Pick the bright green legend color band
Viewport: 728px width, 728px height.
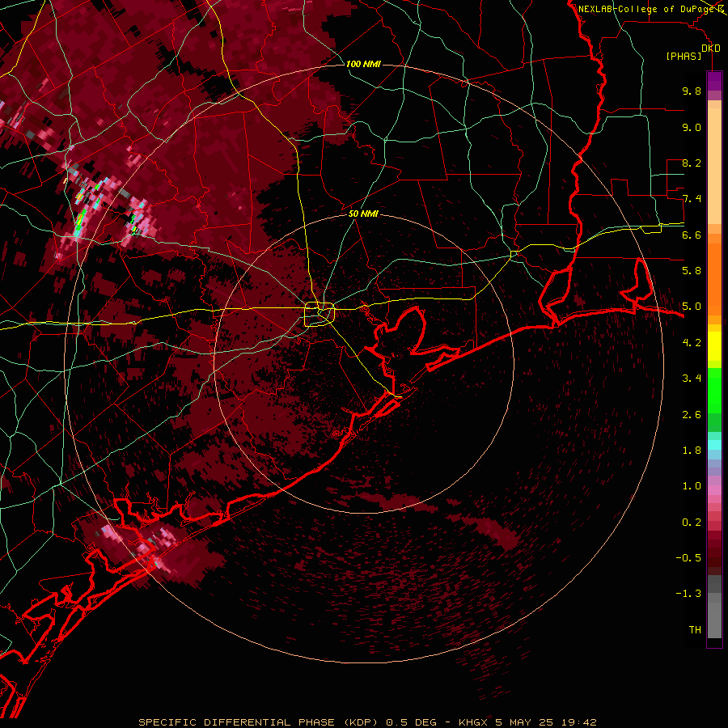coord(714,390)
